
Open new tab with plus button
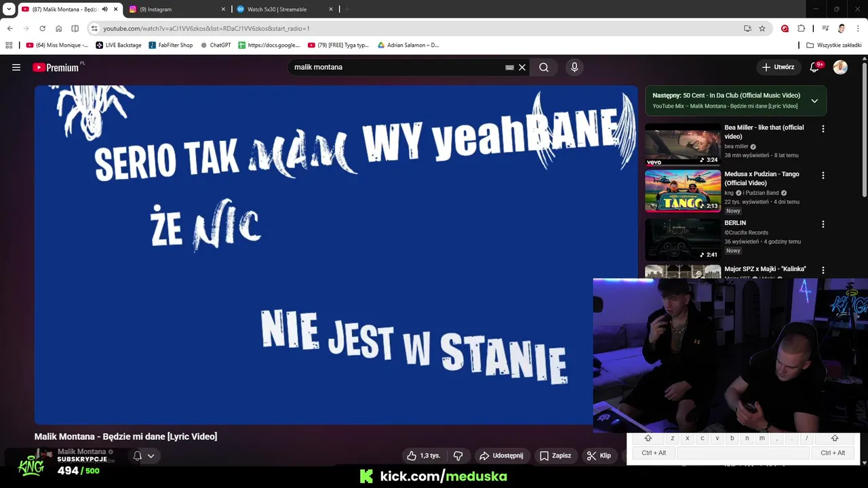(347, 9)
